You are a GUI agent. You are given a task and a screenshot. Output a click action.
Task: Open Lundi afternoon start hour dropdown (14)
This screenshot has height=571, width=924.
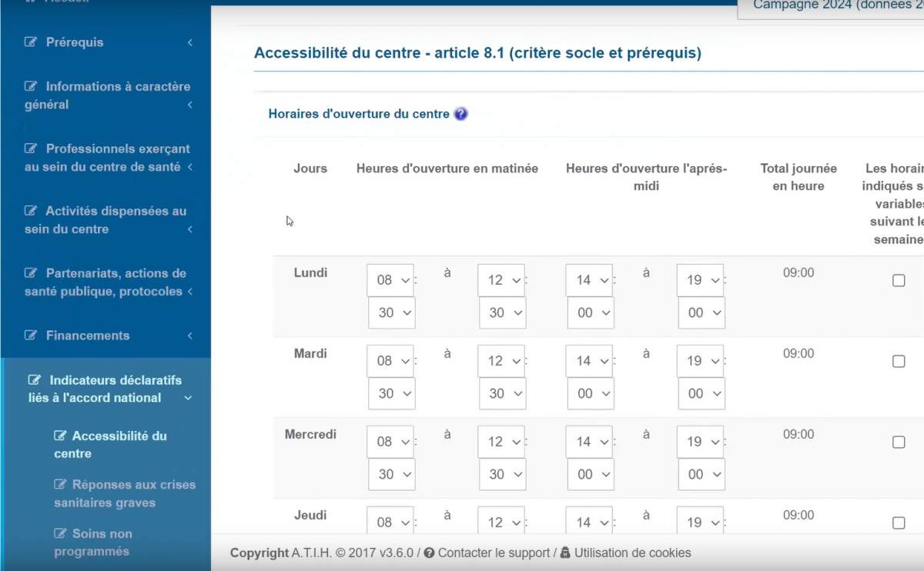(589, 280)
